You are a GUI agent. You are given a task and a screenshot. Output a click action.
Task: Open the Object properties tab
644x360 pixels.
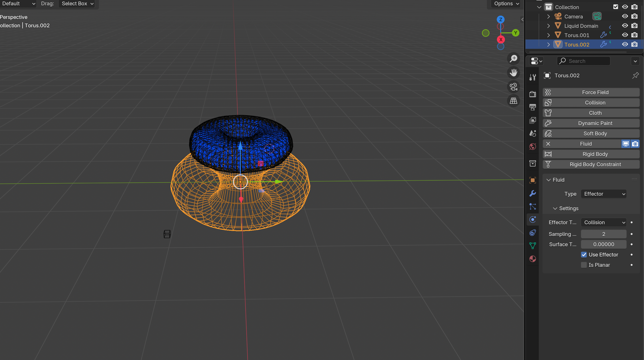point(533,180)
